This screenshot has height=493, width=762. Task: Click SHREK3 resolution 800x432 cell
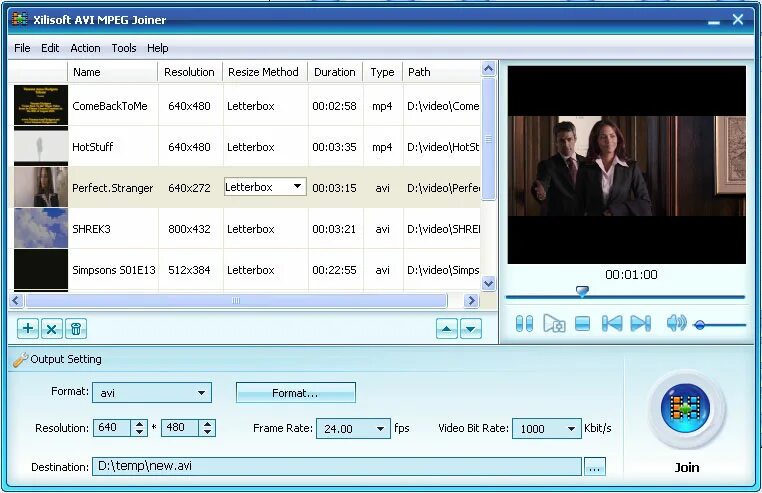(190, 229)
